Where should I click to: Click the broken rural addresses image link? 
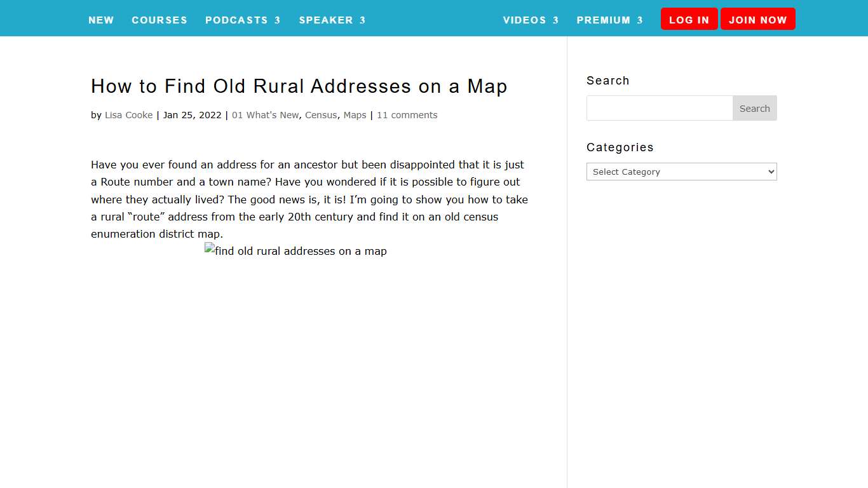click(x=295, y=251)
